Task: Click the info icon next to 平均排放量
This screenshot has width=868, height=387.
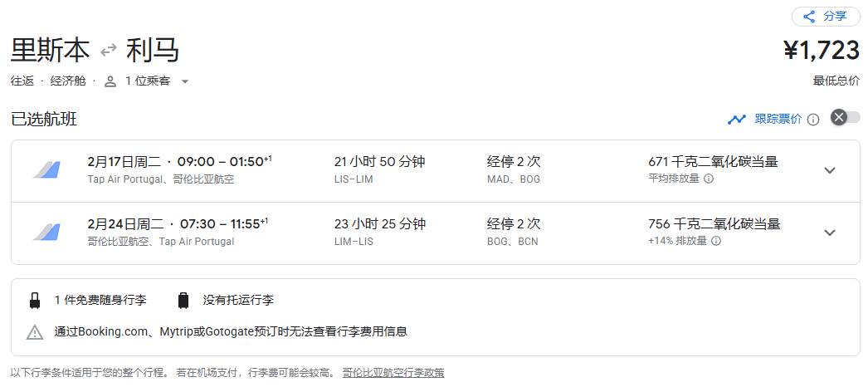Action: (x=709, y=179)
